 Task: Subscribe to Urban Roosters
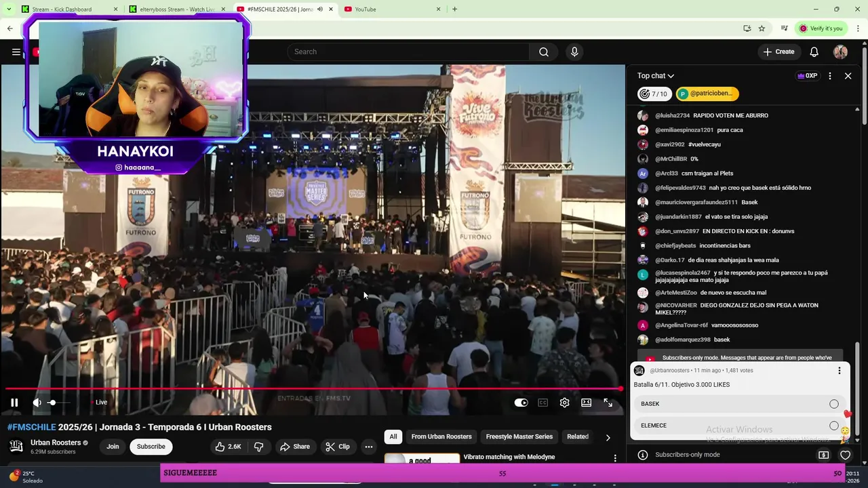click(151, 447)
